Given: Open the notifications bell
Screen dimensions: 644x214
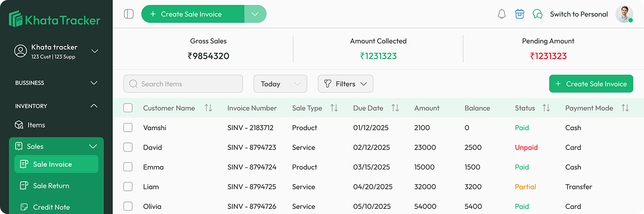Looking at the screenshot, I should pos(502,14).
